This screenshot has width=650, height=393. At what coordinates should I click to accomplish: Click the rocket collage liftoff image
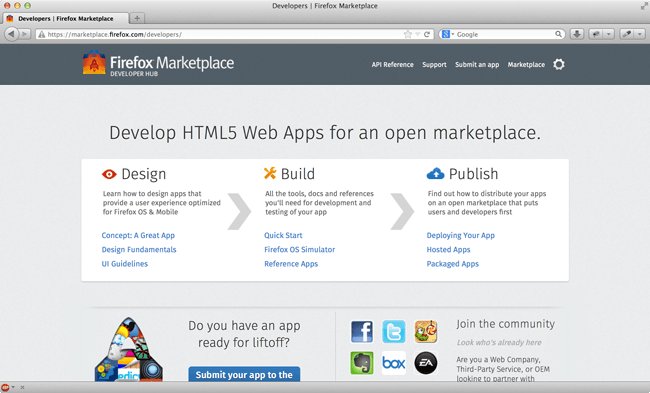coord(129,349)
